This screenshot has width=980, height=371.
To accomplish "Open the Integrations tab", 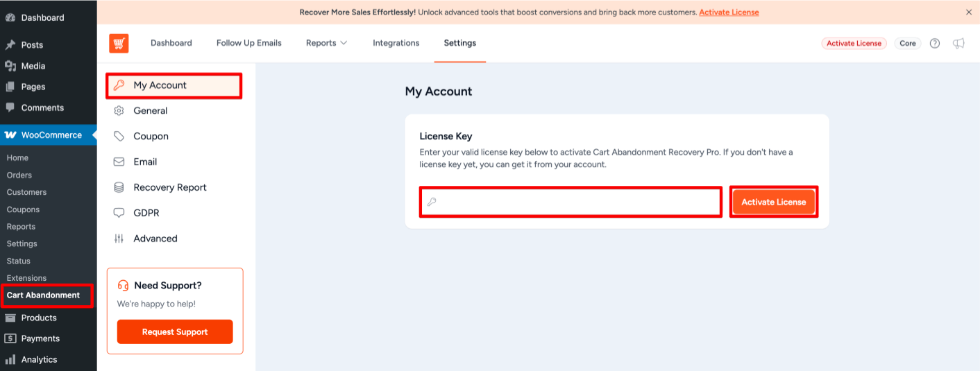I will click(x=396, y=43).
